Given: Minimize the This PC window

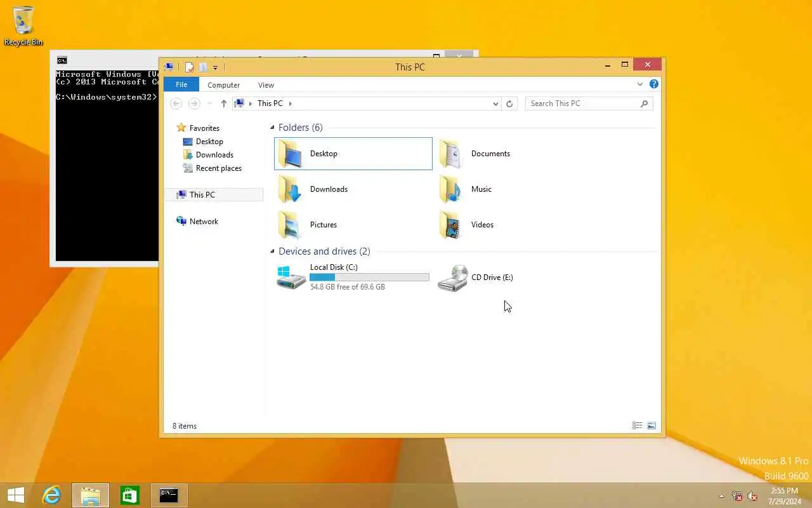Looking at the screenshot, I should tap(608, 65).
